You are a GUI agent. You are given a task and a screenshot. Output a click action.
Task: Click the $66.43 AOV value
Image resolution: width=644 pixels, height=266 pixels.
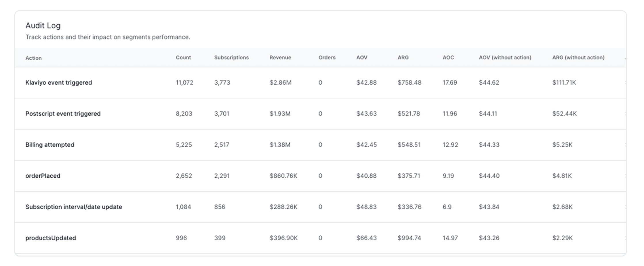pyautogui.click(x=366, y=238)
